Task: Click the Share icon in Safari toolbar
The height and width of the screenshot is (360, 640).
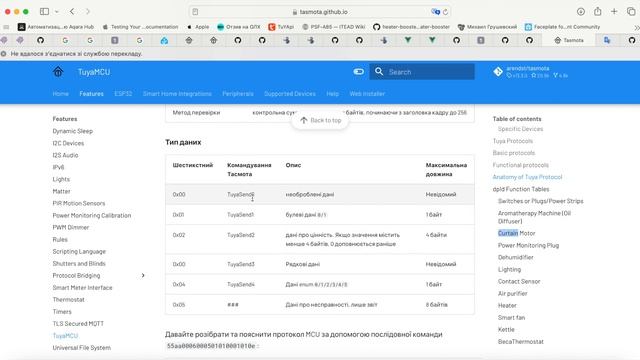Action: 598,11
